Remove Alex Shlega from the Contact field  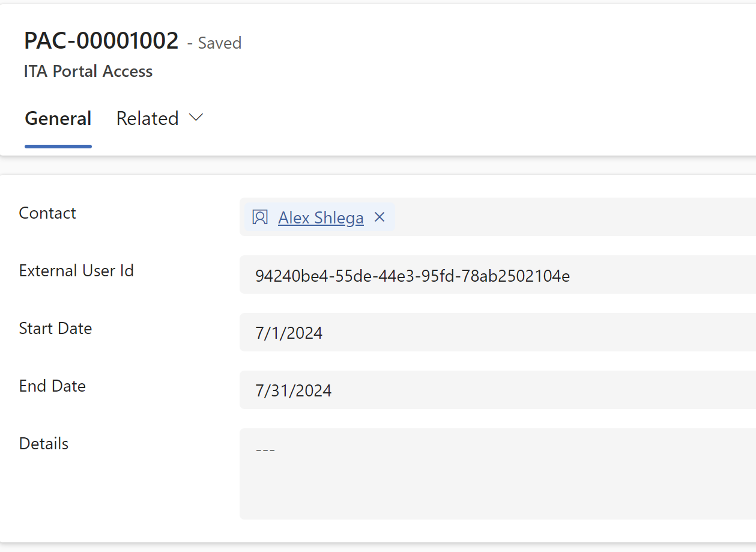380,217
